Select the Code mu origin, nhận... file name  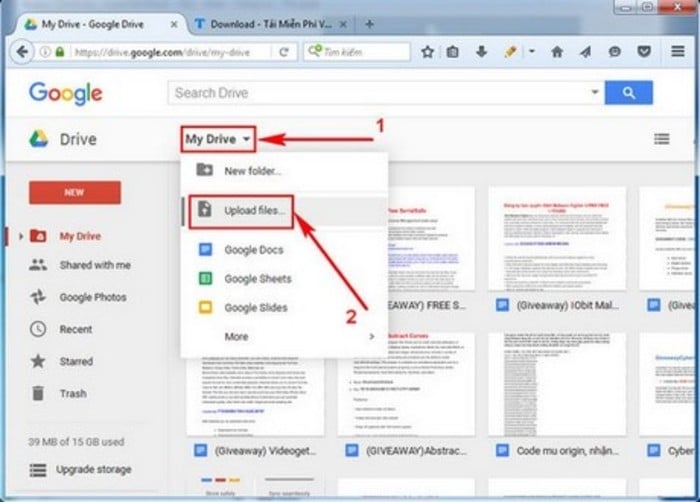(567, 451)
